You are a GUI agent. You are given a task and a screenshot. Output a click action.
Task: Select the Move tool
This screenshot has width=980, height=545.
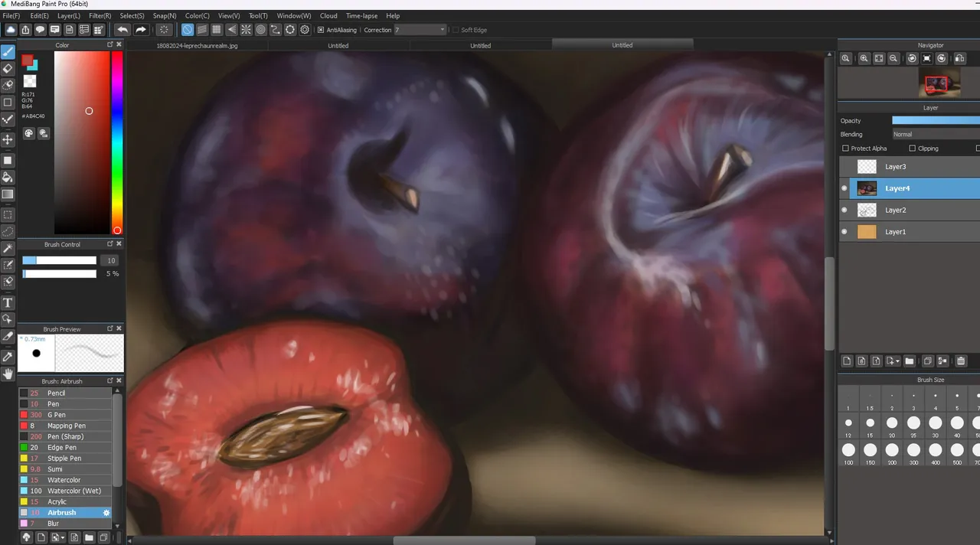pos(8,139)
